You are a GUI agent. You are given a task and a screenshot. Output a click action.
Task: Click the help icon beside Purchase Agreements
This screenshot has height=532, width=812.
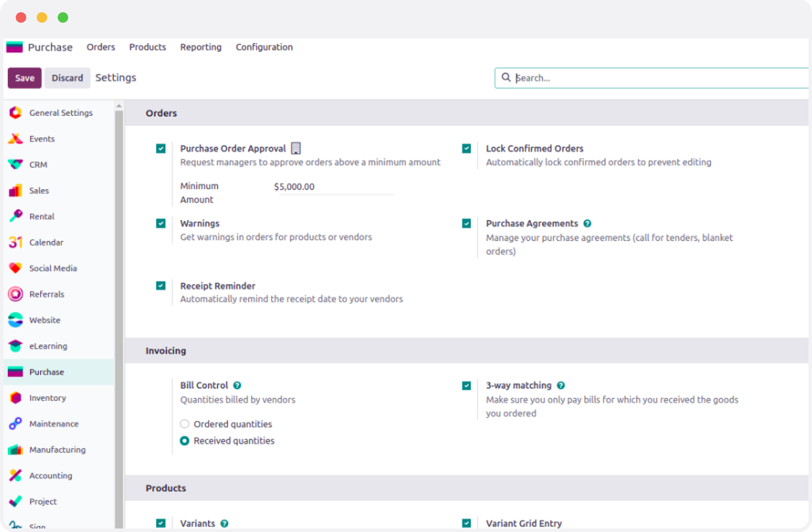pyautogui.click(x=587, y=224)
